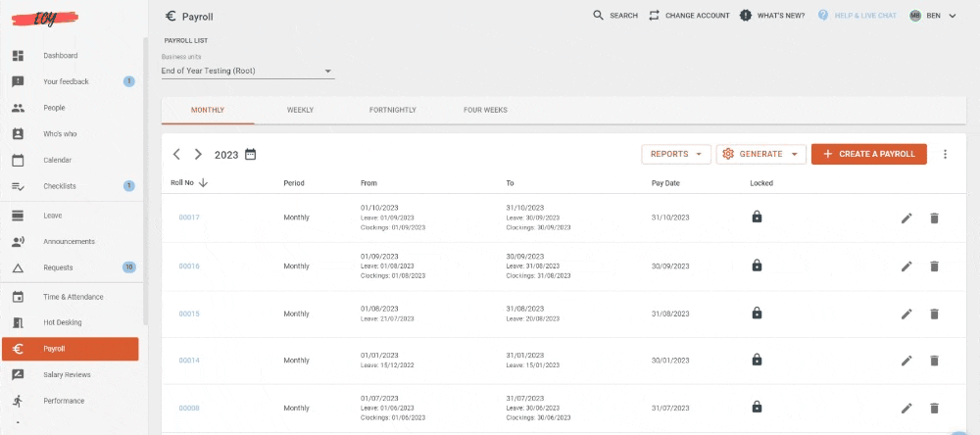Viewport: 980px width, 435px height.
Task: Delete payroll 00014 with trash icon
Action: [934, 361]
